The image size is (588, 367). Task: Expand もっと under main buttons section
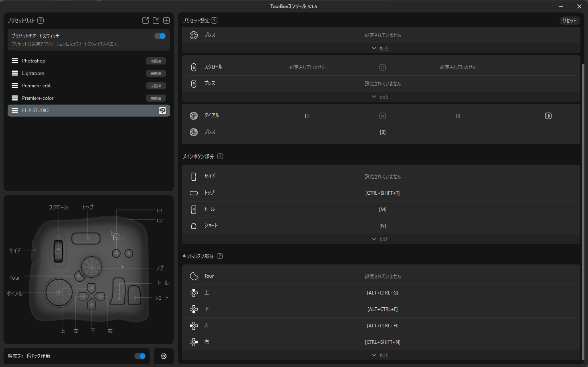point(380,239)
